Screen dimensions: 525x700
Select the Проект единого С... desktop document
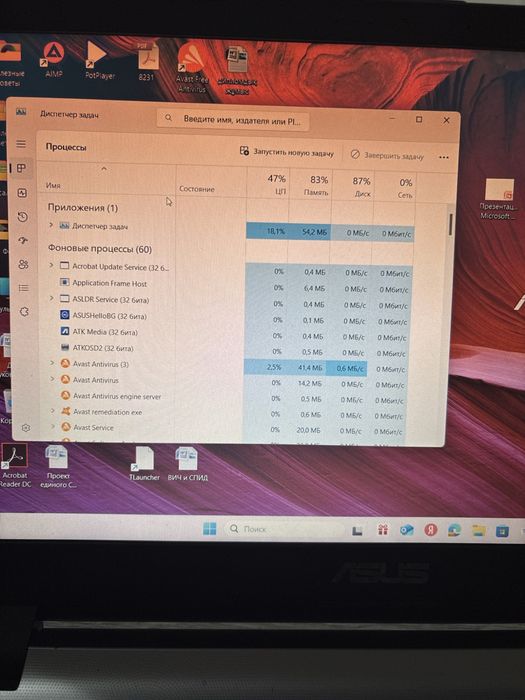(58, 467)
